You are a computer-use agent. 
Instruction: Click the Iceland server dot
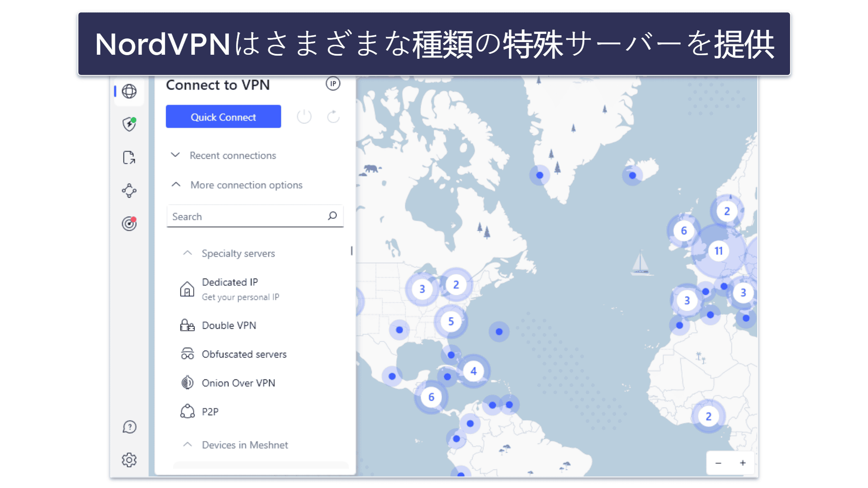632,175
